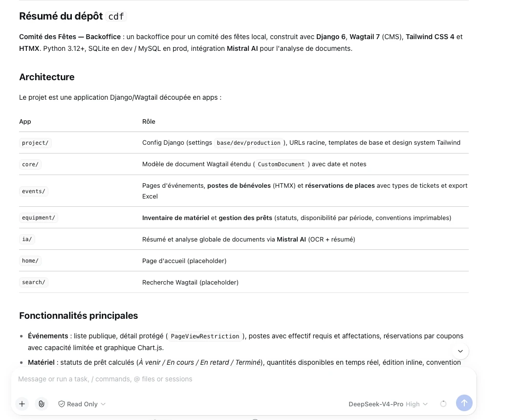The height and width of the screenshot is (420, 522).
Task: Click the base/dev/production inline code
Action: pos(249,143)
